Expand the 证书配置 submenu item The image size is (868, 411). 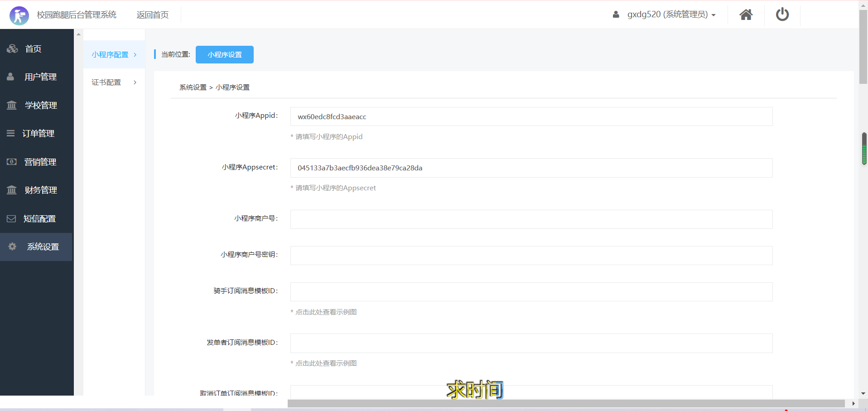pos(114,82)
